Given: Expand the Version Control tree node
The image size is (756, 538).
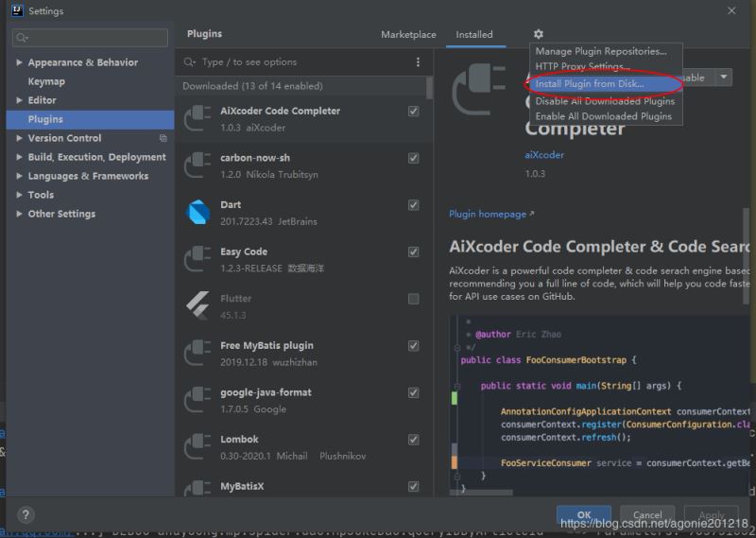Looking at the screenshot, I should tap(19, 138).
